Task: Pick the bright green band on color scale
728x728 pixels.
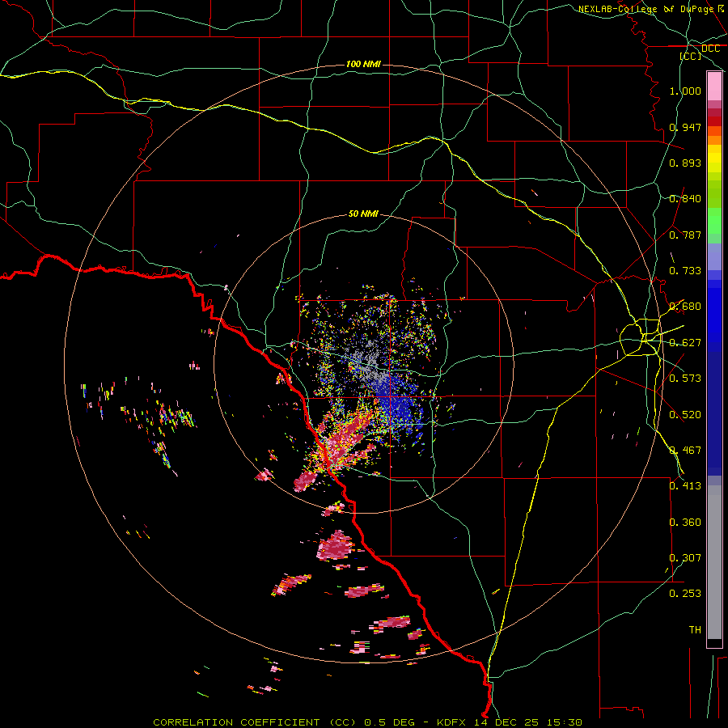Action: click(x=714, y=221)
